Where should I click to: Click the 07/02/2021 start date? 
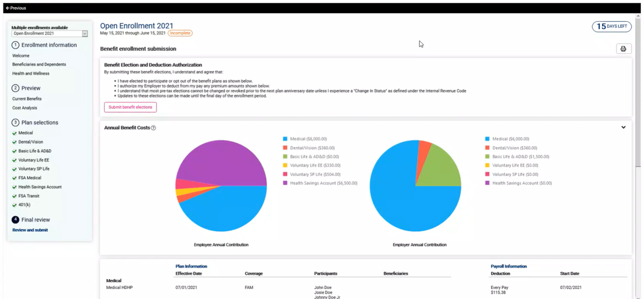coord(571,287)
